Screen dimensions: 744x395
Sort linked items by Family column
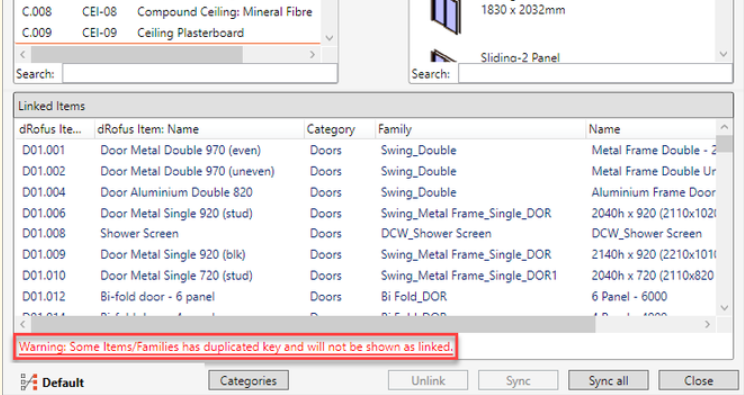click(x=480, y=129)
